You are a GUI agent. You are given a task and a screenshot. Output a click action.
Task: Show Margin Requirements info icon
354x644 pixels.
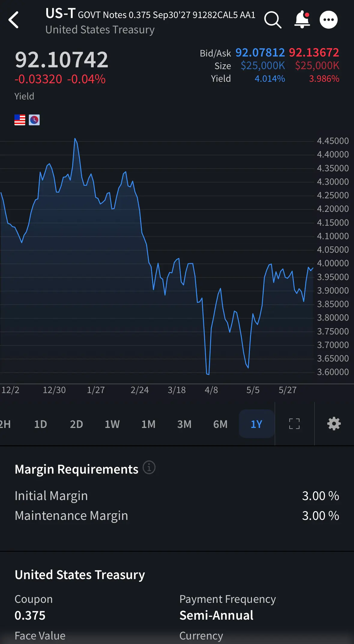pos(149,467)
